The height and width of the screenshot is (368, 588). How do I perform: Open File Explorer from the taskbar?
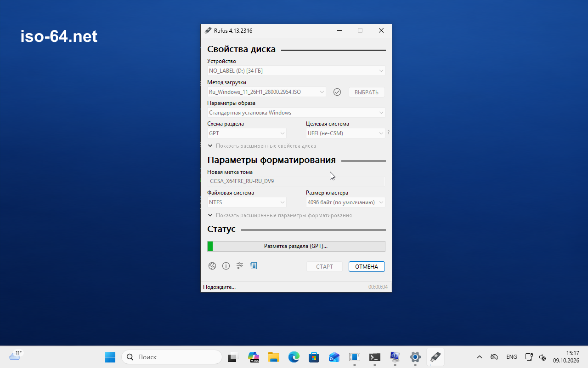coord(274,357)
